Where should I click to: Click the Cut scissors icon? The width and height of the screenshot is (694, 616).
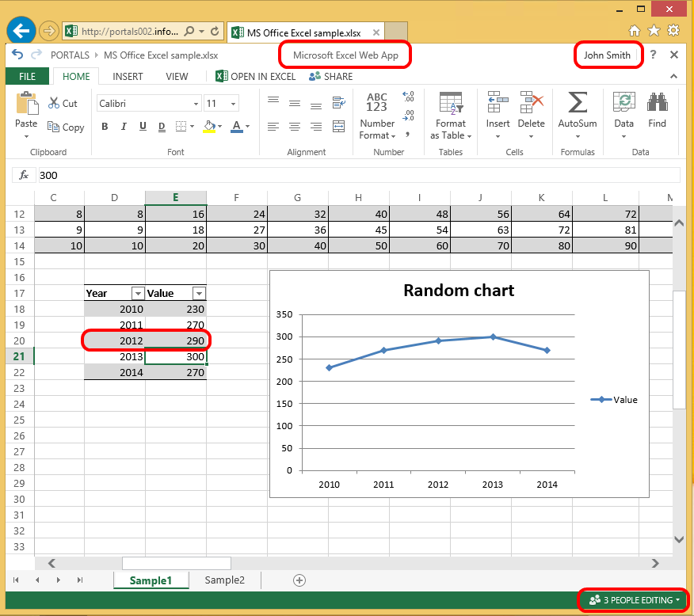coord(54,103)
